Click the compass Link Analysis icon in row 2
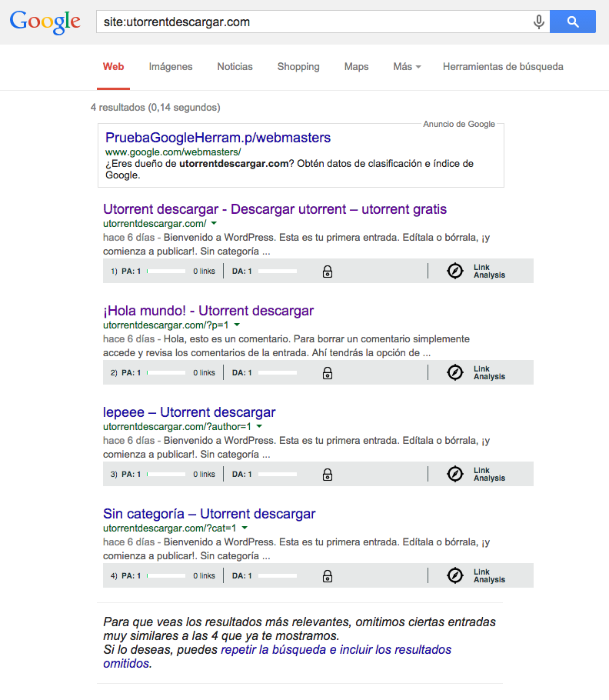 (x=455, y=372)
